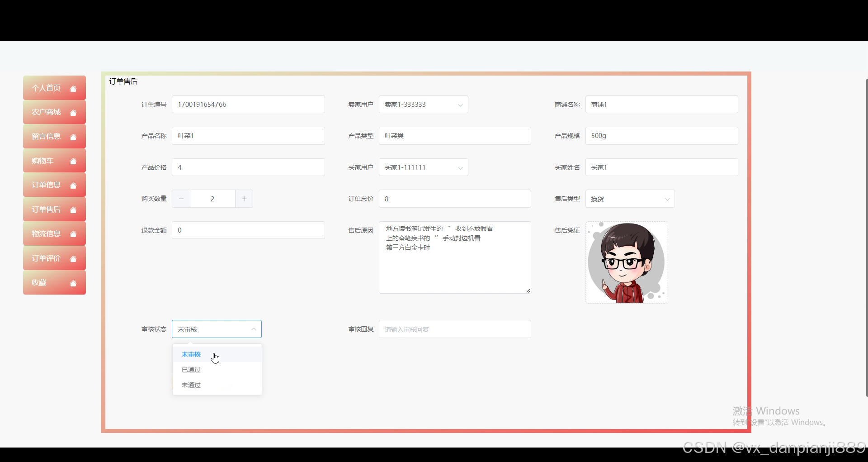The height and width of the screenshot is (462, 868).
Task: Click the 订单总价 input field
Action: pos(455,199)
